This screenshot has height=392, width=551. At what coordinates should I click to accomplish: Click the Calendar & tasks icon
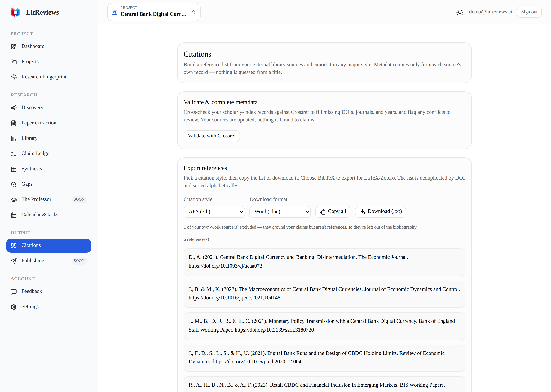[14, 215]
